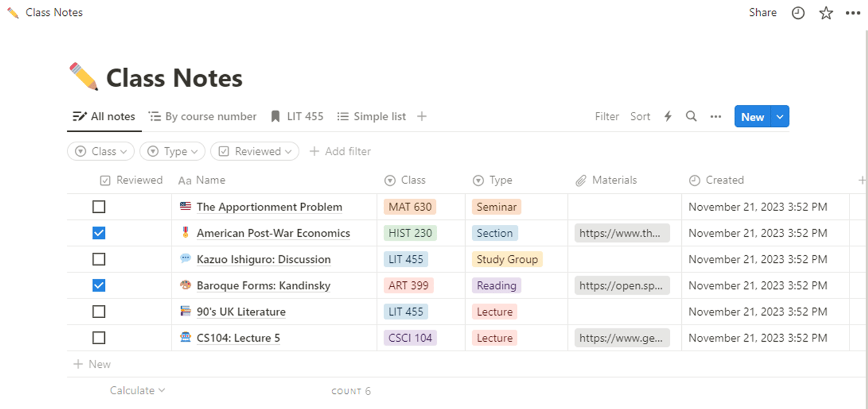Open the page history clock icon

(798, 13)
